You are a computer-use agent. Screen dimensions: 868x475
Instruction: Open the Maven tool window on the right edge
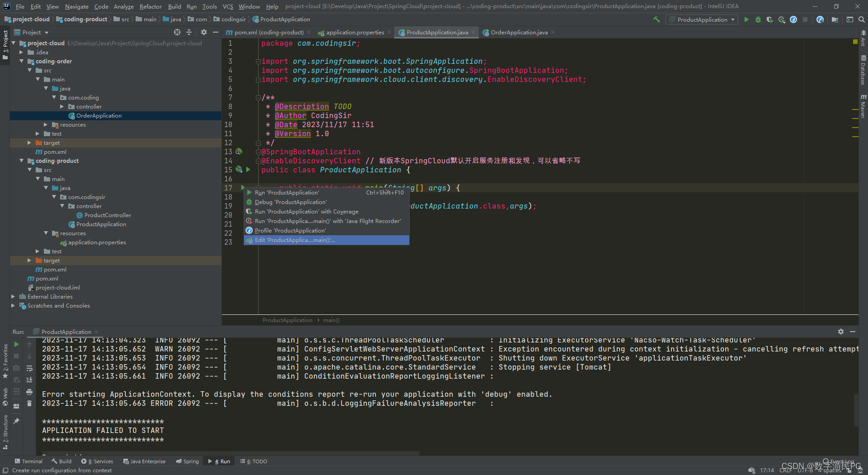point(863,105)
